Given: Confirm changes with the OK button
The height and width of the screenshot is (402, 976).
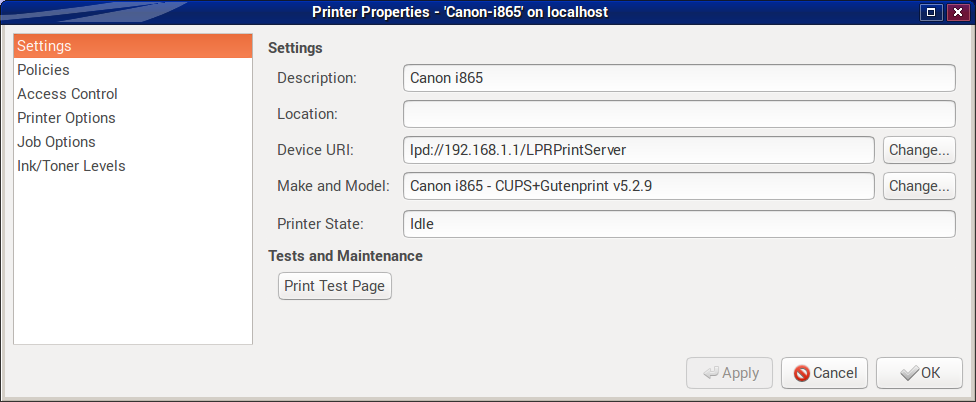Looking at the screenshot, I should [x=920, y=373].
